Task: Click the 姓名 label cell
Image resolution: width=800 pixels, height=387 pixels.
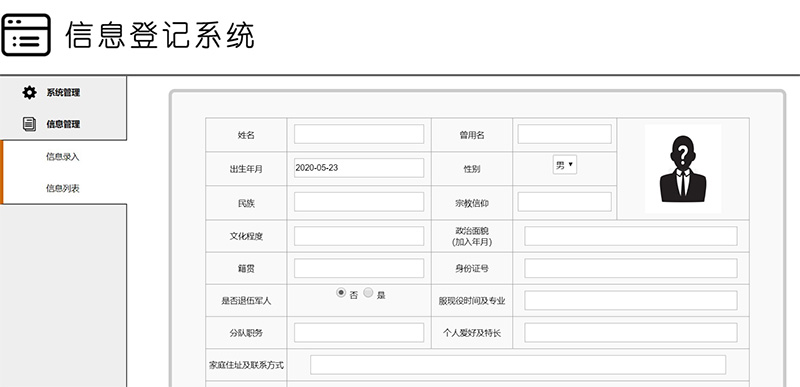Action: (x=246, y=135)
